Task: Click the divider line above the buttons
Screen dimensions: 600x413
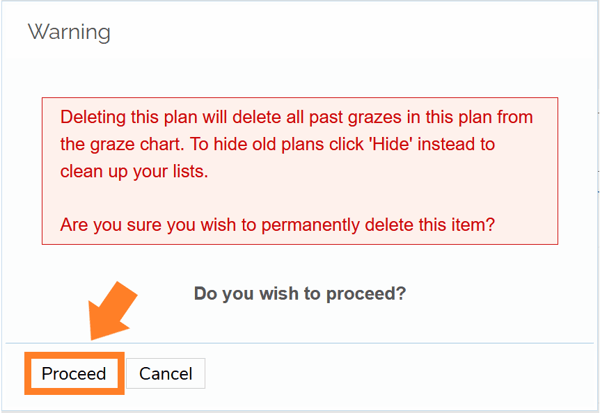Action: pos(350,343)
